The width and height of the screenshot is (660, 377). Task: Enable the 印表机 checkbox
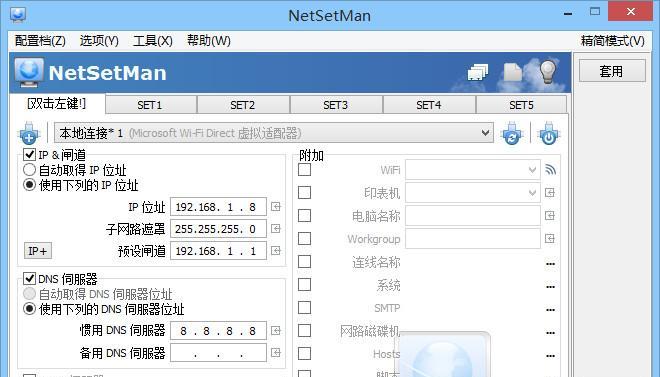tap(304, 193)
